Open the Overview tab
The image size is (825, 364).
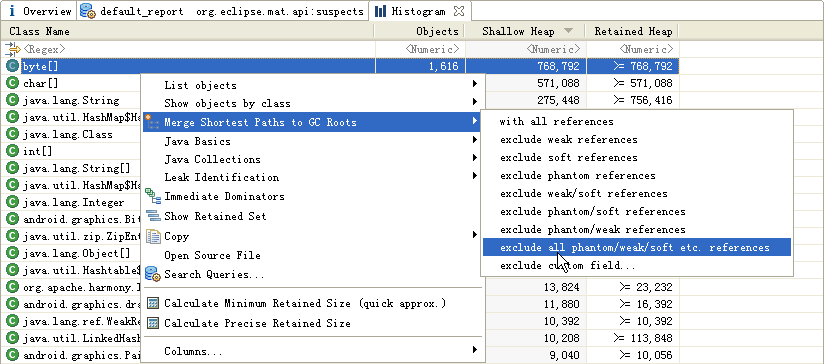(40, 11)
